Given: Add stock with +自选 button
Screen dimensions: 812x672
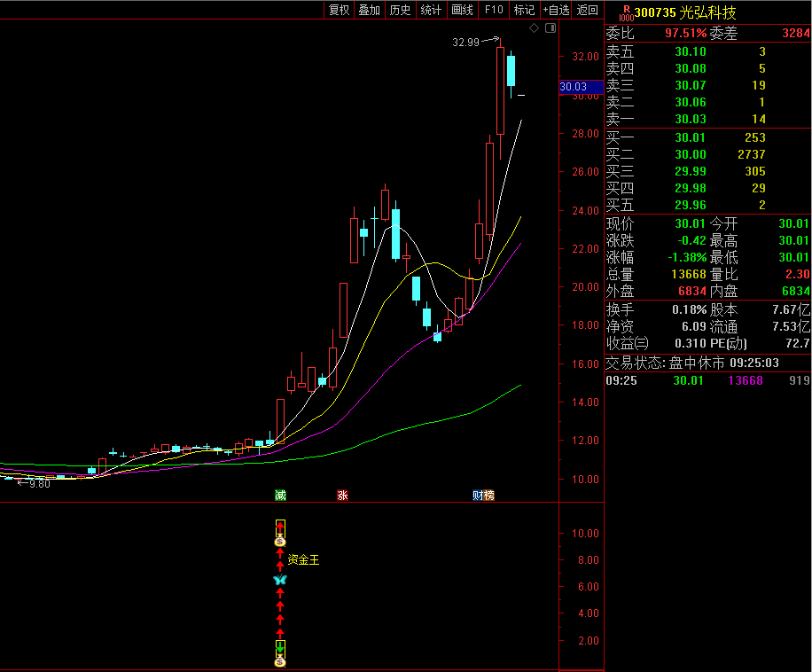Looking at the screenshot, I should 556,10.
